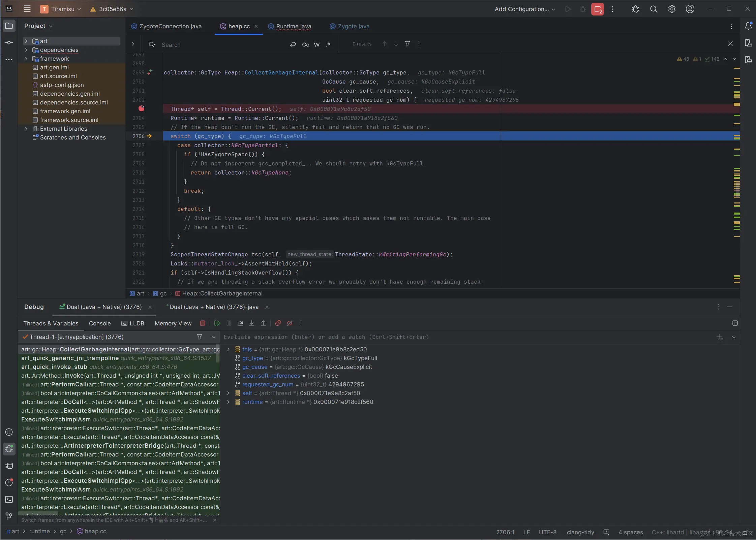Go to previous search occurrence arrow
Viewport: 756px width, 540px height.
tap(385, 44)
